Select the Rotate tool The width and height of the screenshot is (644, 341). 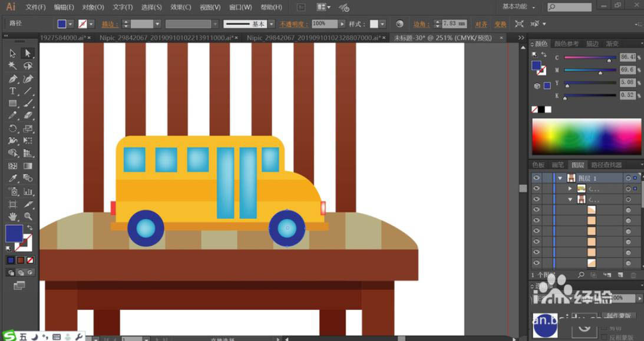pyautogui.click(x=13, y=128)
